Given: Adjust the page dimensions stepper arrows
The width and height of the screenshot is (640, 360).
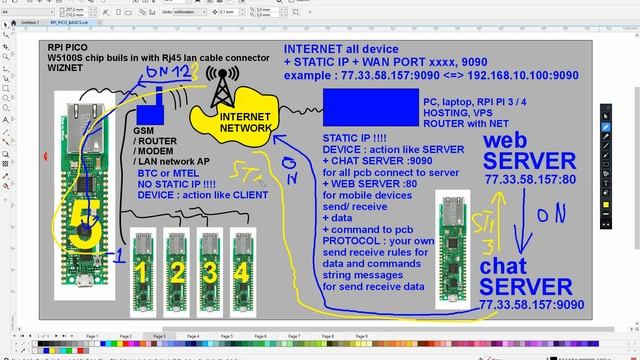Looking at the screenshot, I should tap(93, 12).
